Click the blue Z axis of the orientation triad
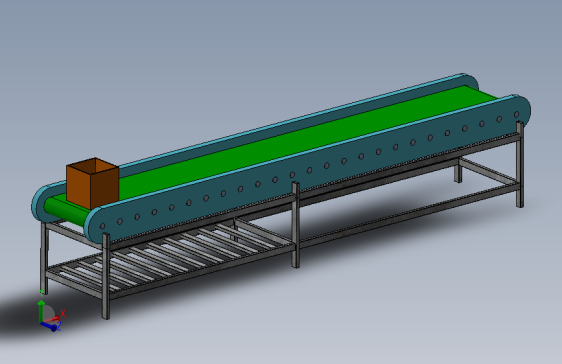 tap(50, 326)
